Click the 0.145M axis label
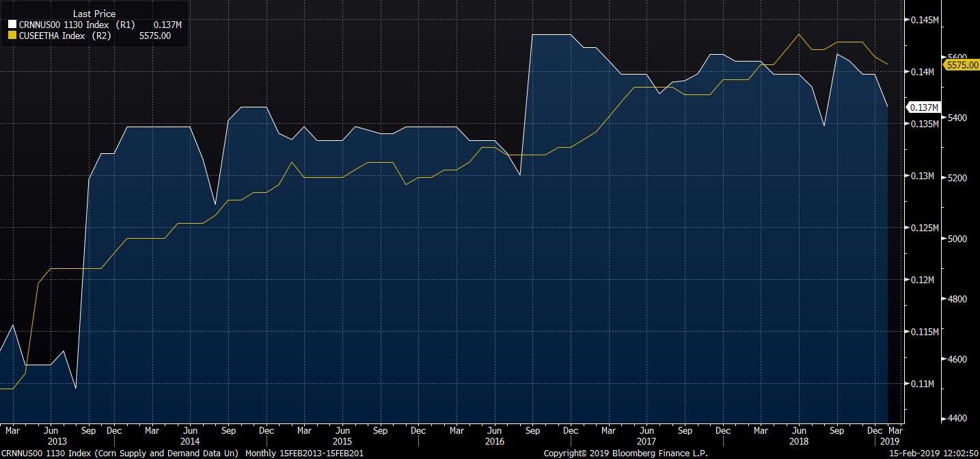980x459 pixels. 924,20
